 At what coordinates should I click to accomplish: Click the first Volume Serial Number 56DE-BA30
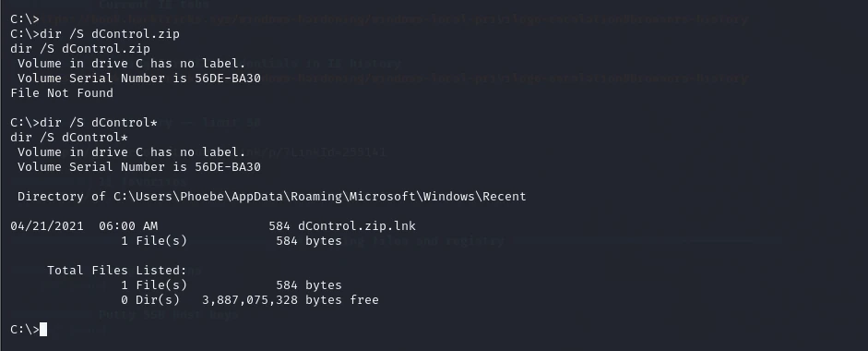pyautogui.click(x=228, y=79)
